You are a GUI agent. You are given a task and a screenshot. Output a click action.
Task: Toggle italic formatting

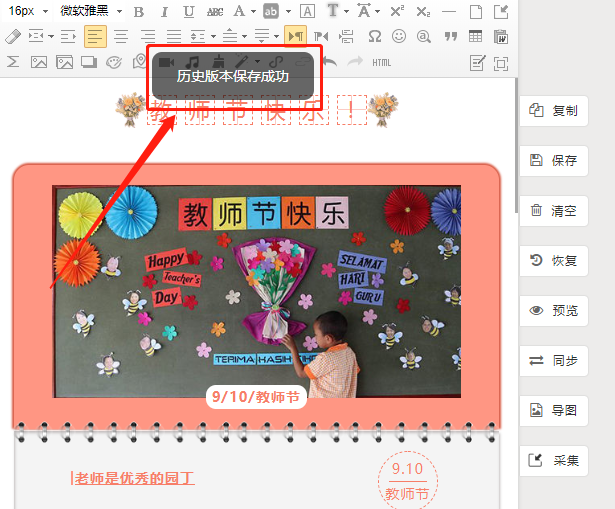(164, 12)
